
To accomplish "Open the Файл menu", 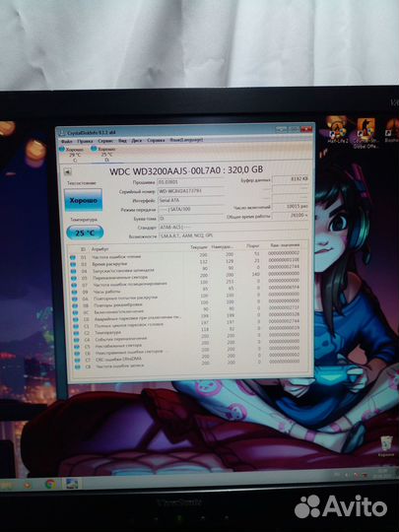I will point(66,141).
